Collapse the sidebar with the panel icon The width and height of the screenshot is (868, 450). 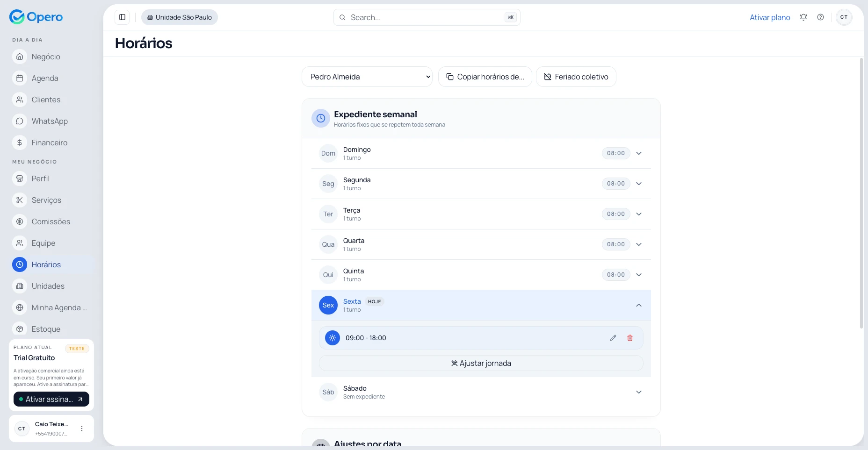click(x=122, y=17)
